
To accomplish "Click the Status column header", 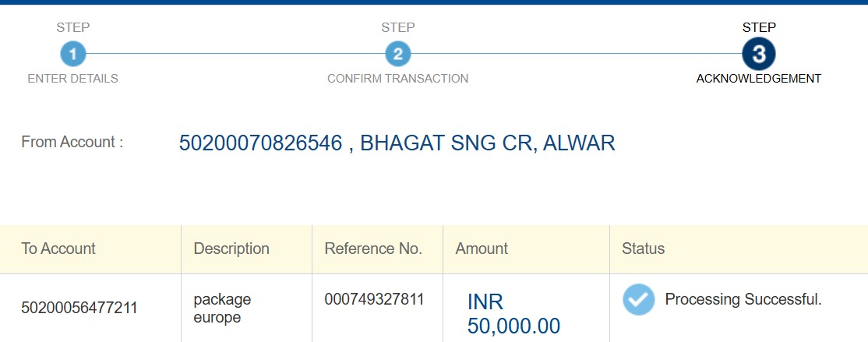I will tap(643, 249).
